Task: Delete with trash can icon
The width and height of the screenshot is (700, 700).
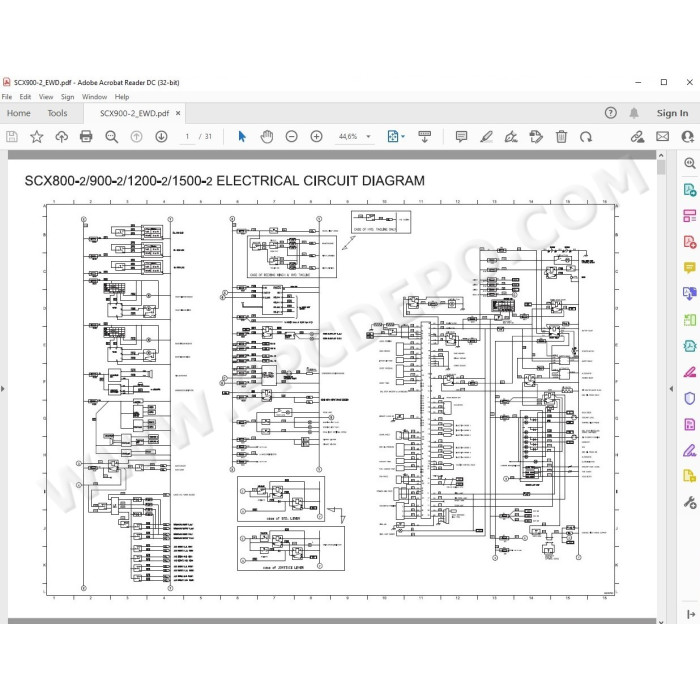Action: point(562,137)
